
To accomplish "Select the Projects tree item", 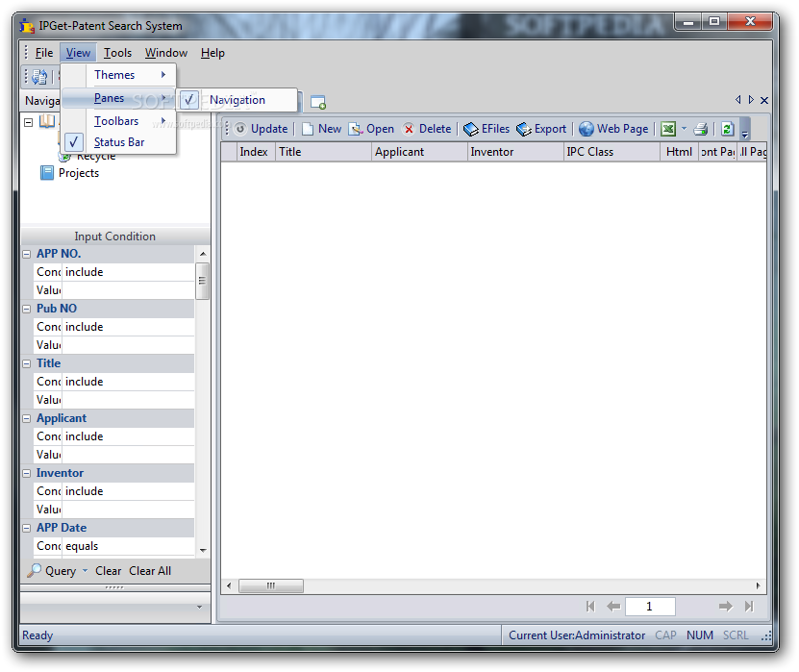I will click(79, 173).
